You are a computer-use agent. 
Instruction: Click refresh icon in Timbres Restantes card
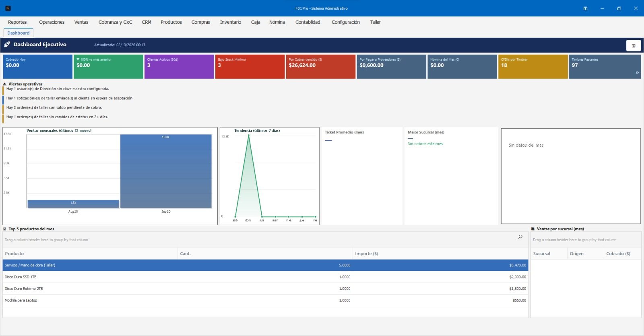637,73
